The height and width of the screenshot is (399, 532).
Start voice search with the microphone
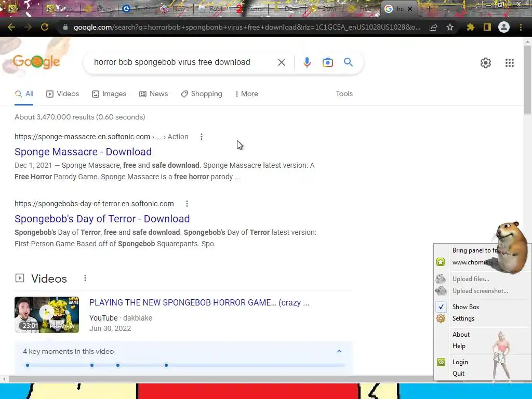tap(307, 62)
